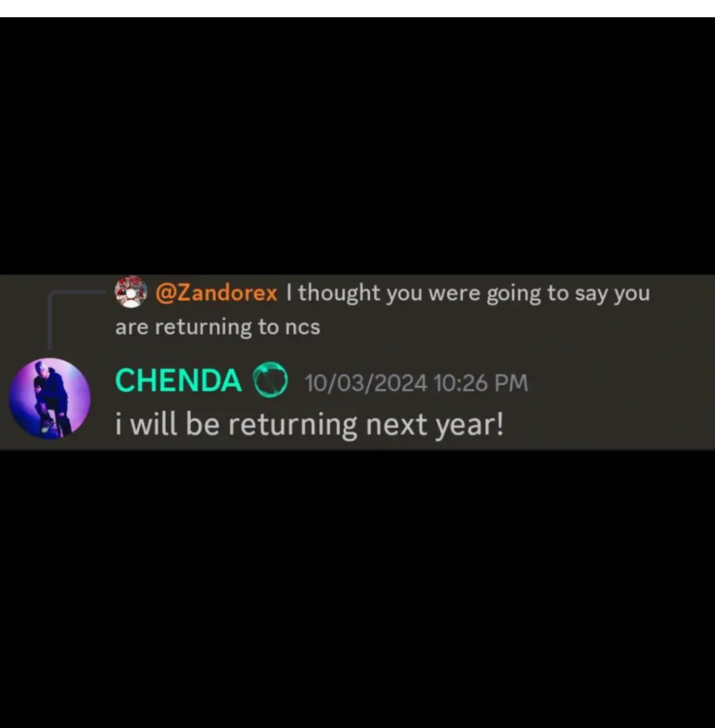Click the black area below the message
This screenshot has width=715, height=728.
(358, 589)
